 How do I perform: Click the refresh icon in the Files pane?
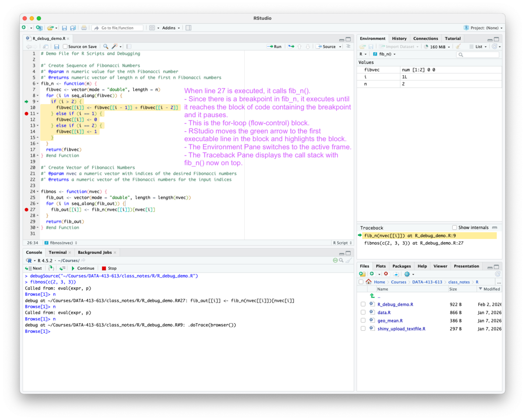coord(498,273)
